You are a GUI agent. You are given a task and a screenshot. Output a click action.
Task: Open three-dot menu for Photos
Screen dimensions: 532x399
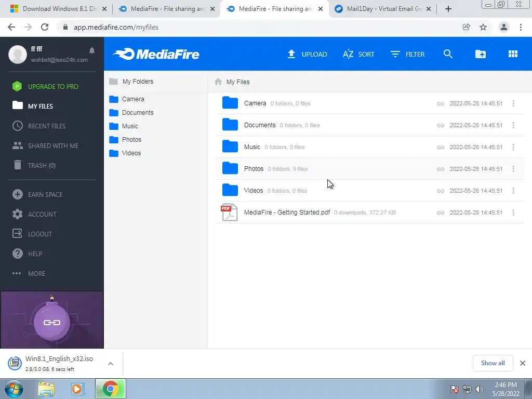click(x=513, y=169)
